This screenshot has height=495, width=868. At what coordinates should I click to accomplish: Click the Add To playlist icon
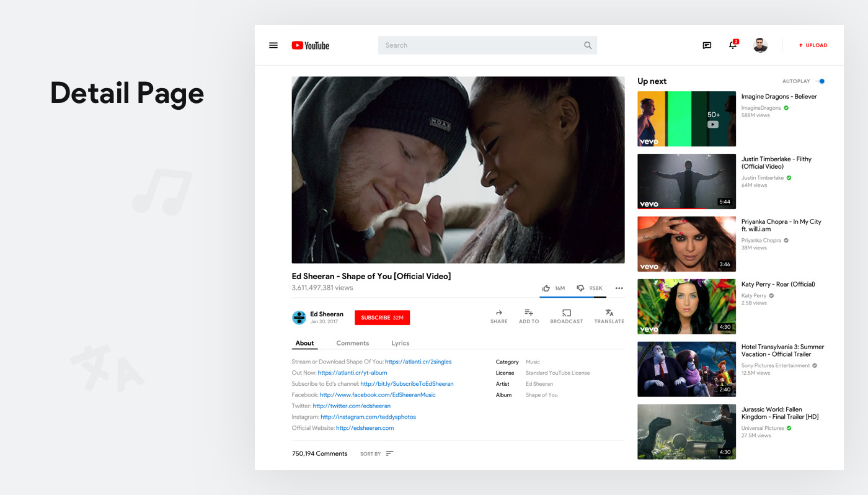(x=529, y=313)
